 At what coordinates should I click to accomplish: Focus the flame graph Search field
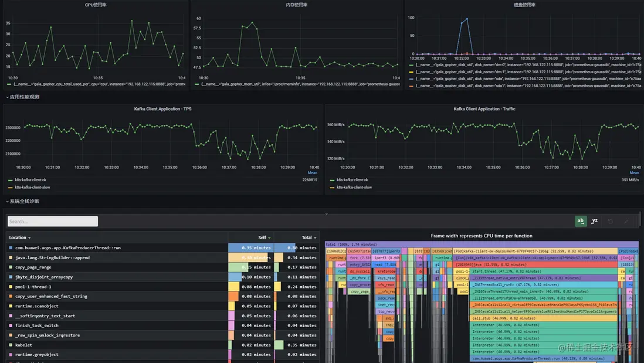click(x=53, y=221)
